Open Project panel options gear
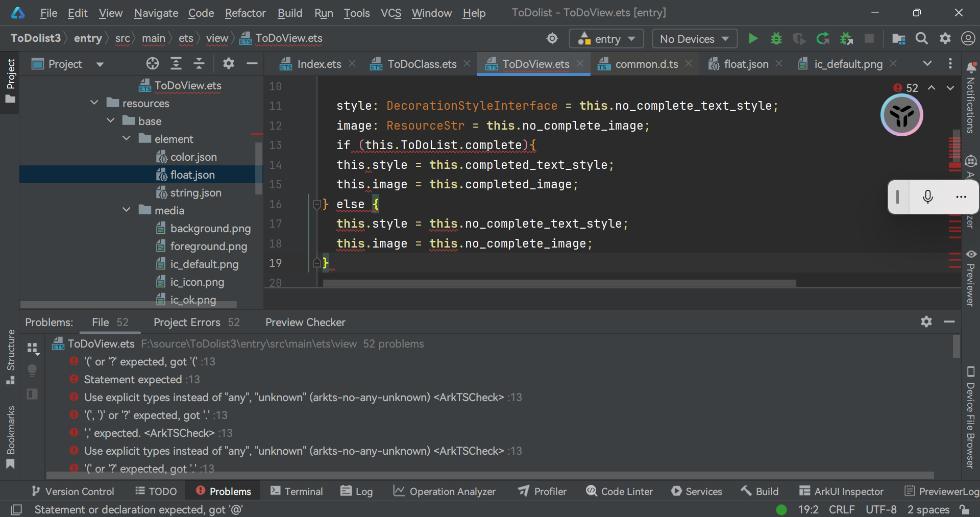Viewport: 980px width, 517px height. (x=228, y=64)
